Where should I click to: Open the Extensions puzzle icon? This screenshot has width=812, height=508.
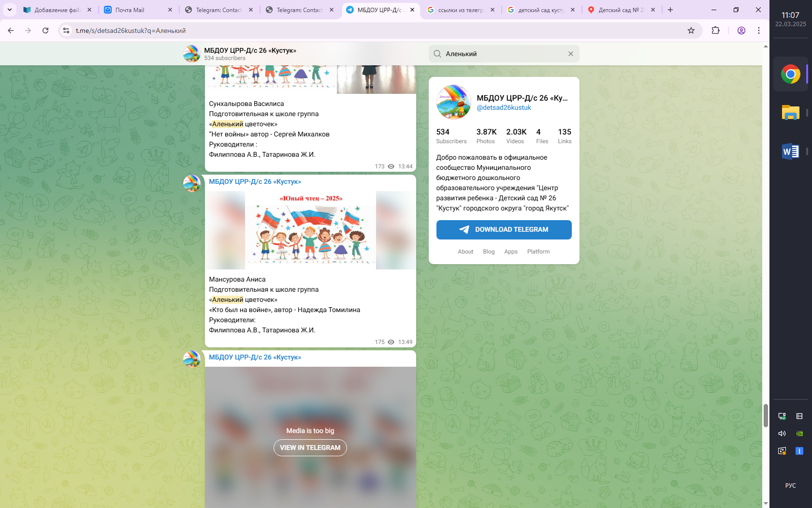point(716,30)
